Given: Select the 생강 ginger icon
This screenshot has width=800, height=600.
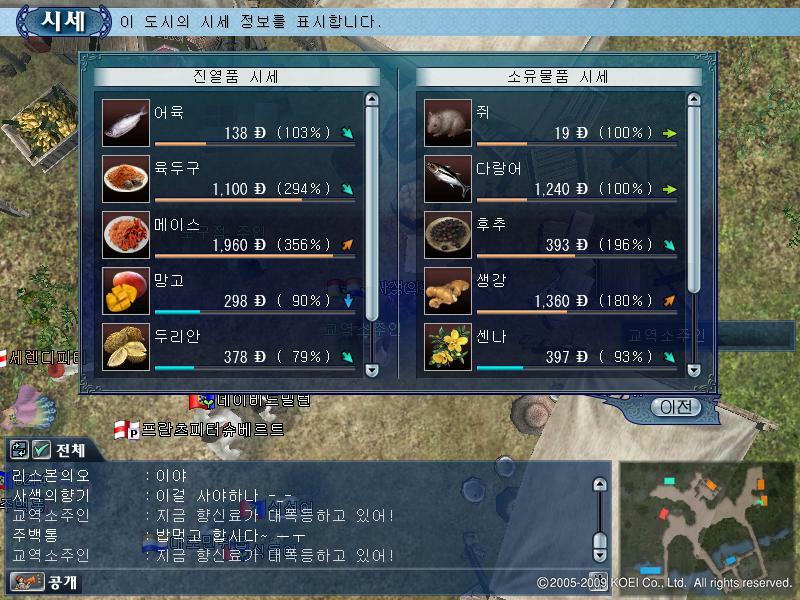Looking at the screenshot, I should click(447, 291).
